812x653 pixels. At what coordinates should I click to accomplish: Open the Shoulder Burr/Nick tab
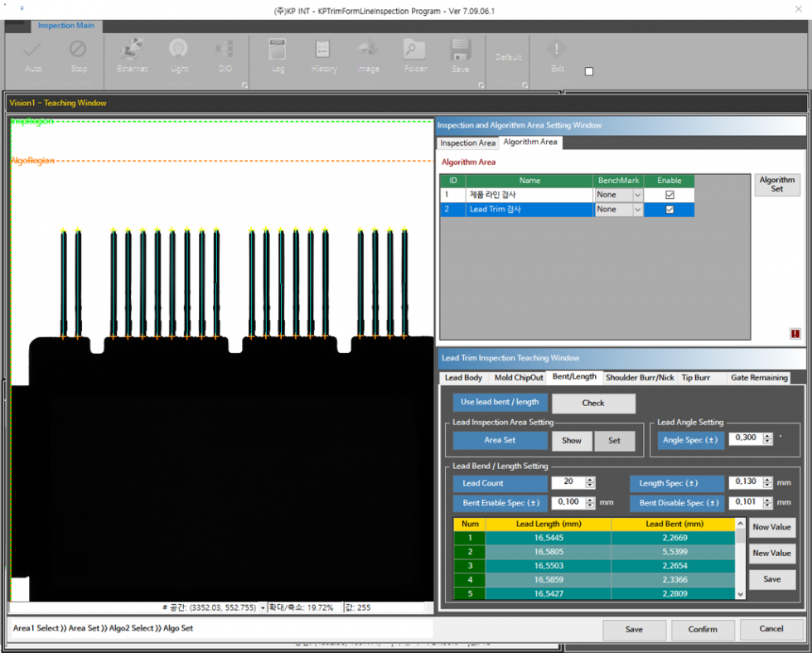click(x=640, y=378)
